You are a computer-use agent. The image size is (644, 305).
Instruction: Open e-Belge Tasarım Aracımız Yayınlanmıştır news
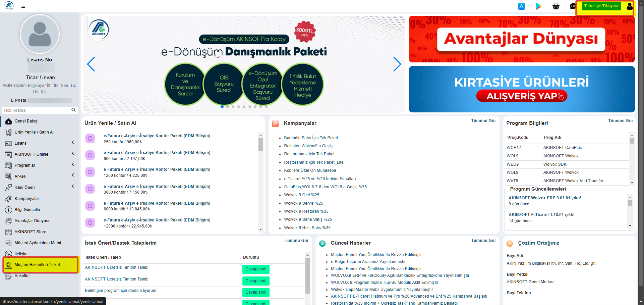click(368, 262)
